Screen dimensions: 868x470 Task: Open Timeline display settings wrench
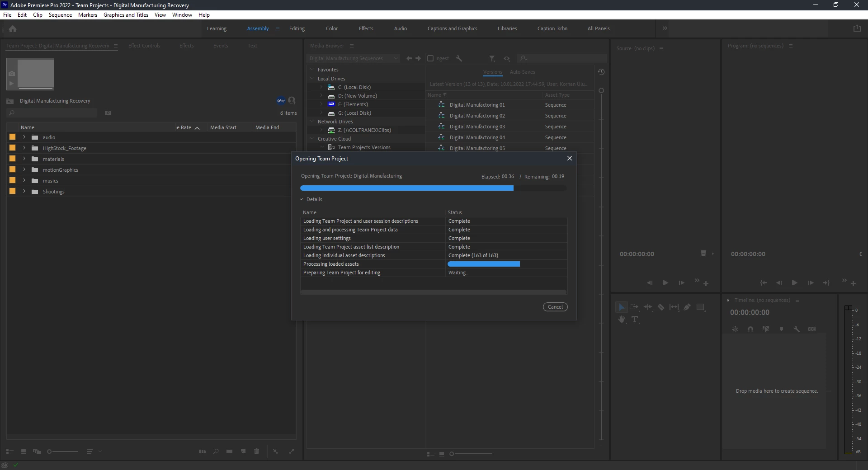[x=797, y=329]
